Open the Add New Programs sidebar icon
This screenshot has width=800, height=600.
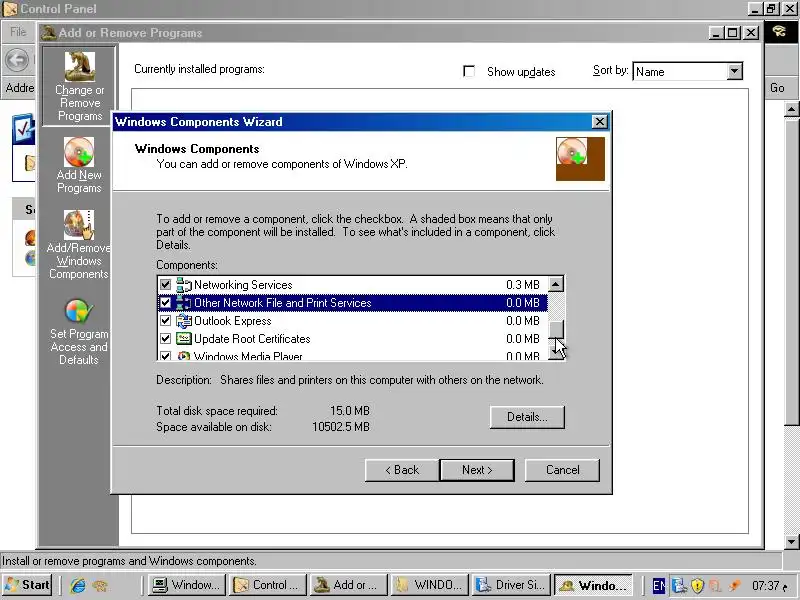pyautogui.click(x=79, y=152)
